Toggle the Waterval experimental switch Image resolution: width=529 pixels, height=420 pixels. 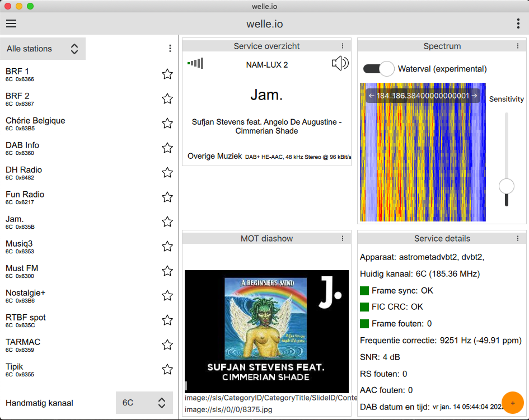coord(378,69)
